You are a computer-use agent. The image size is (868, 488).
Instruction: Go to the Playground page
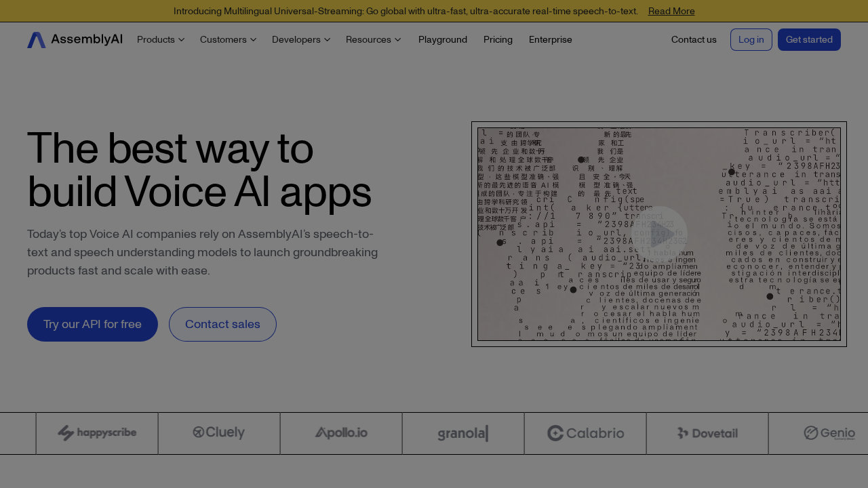click(442, 39)
